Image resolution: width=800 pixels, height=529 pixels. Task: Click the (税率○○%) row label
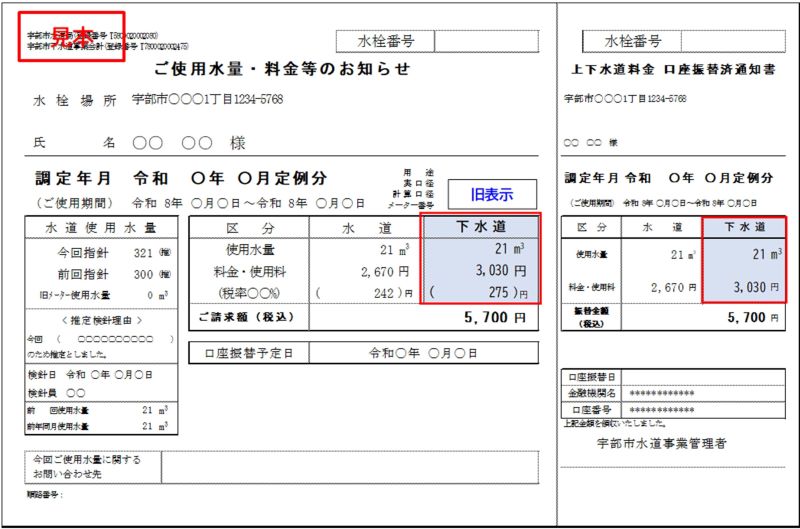click(249, 293)
